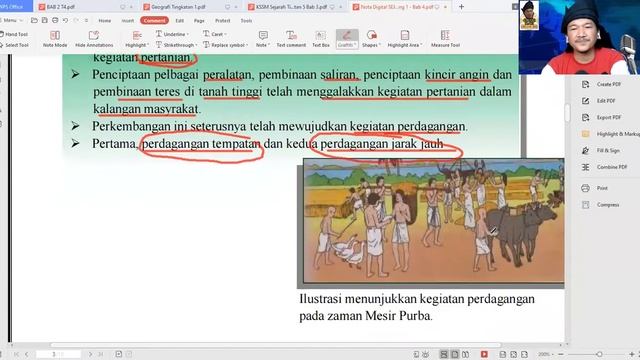
Task: Choose the Strikethrough annotation tool
Action: tap(175, 45)
